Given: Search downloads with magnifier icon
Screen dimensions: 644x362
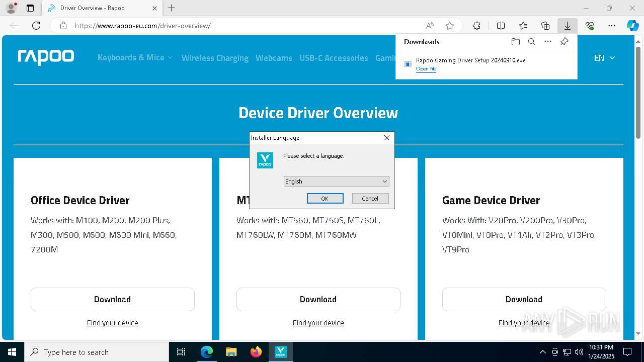Looking at the screenshot, I should tap(531, 42).
